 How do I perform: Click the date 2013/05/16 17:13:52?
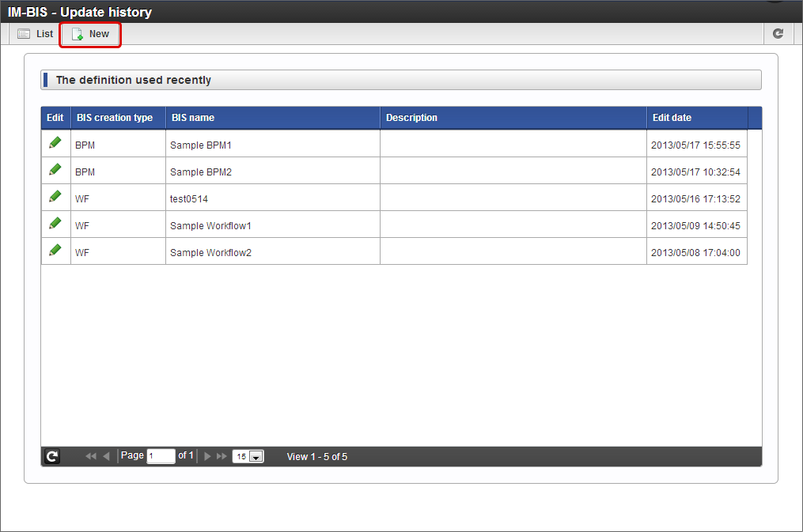pyautogui.click(x=695, y=199)
